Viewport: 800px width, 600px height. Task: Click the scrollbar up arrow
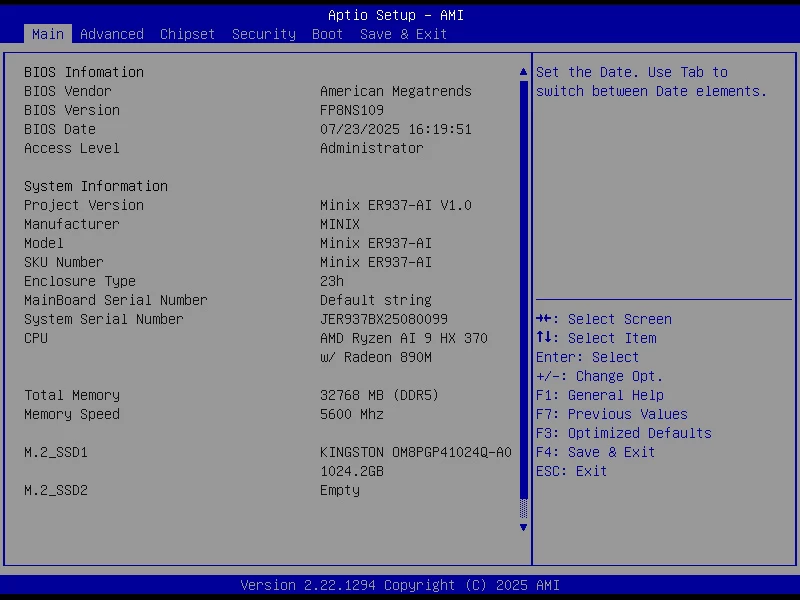pos(523,72)
